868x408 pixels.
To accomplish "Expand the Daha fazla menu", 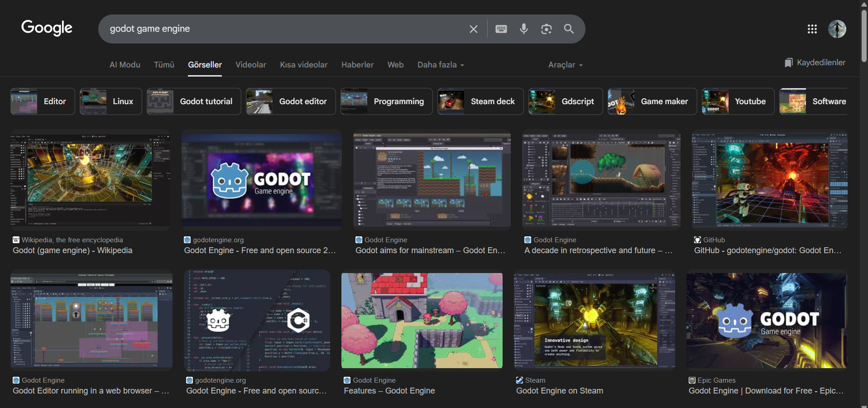I will [x=441, y=65].
